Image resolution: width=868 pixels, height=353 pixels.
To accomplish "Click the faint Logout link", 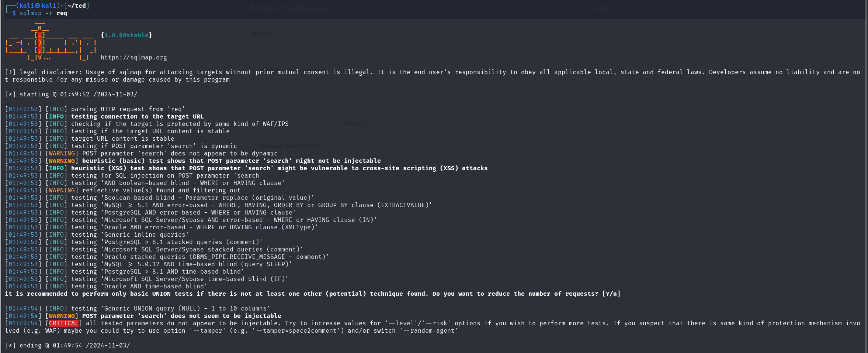I will (x=602, y=8).
